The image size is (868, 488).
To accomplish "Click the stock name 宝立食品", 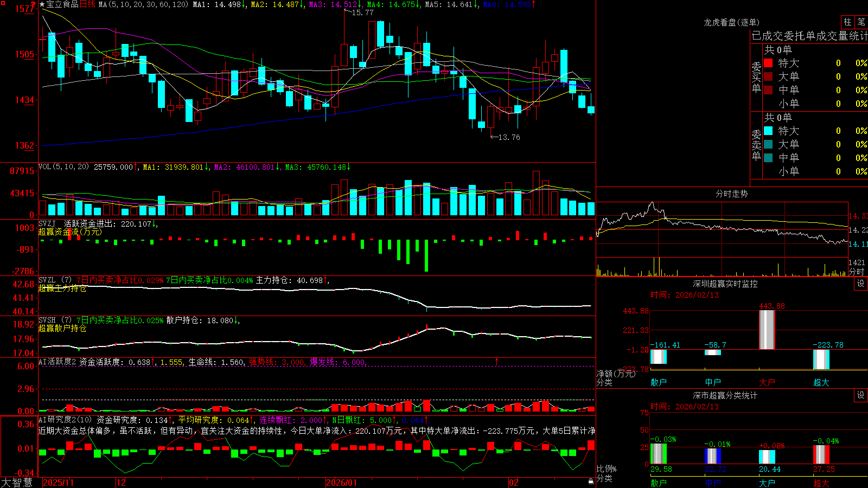I will point(62,4).
